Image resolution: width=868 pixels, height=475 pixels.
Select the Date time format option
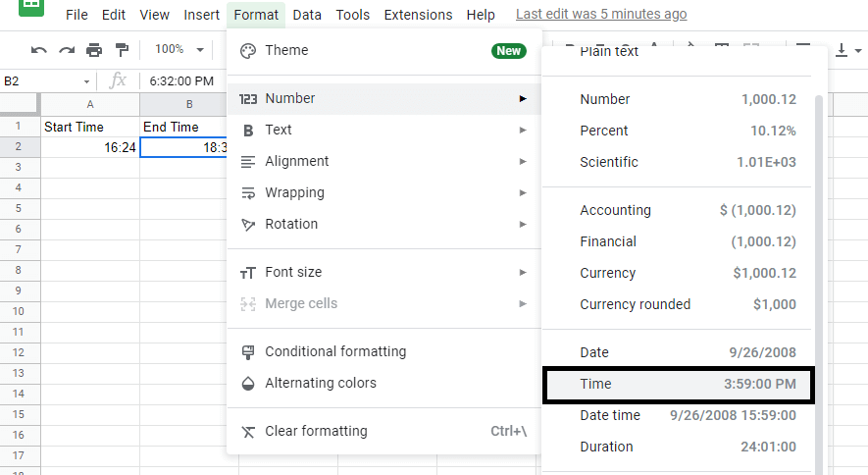pyautogui.click(x=679, y=416)
